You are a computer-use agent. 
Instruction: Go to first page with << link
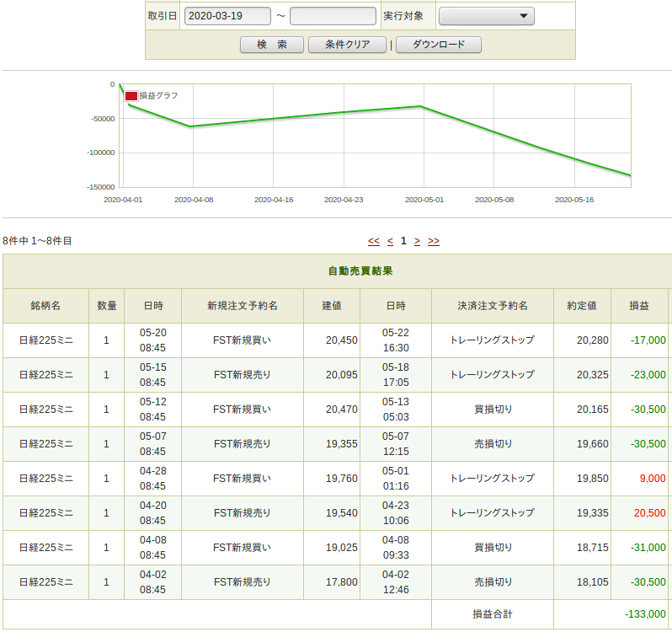(x=374, y=241)
